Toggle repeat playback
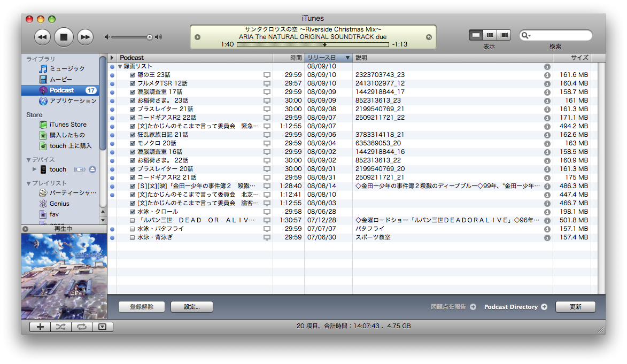The image size is (627, 364). pyautogui.click(x=82, y=327)
